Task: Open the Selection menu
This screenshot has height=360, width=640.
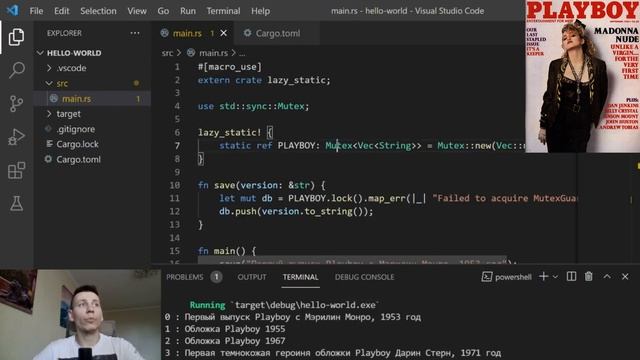Action: [x=98, y=11]
